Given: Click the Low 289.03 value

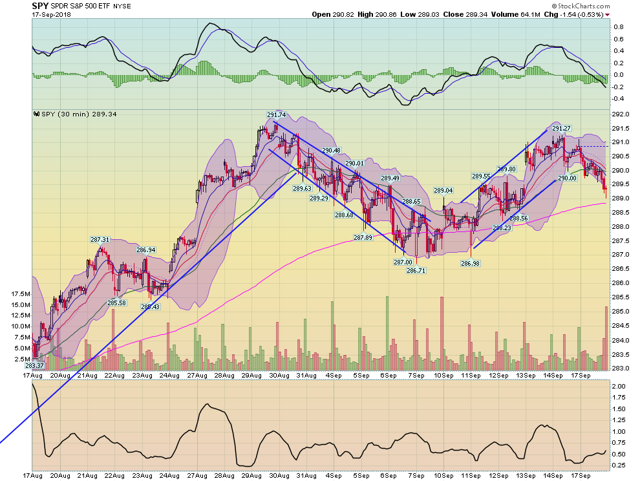Looking at the screenshot, I should pos(420,14).
